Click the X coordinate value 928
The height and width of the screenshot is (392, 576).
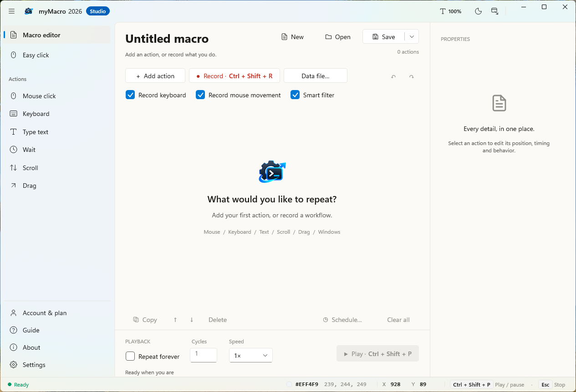(396, 384)
